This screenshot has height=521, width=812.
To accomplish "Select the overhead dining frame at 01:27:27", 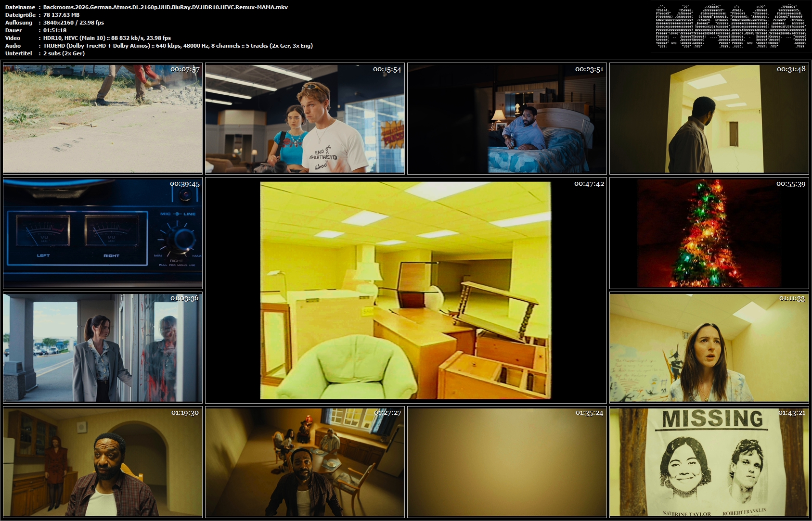I will click(x=305, y=462).
